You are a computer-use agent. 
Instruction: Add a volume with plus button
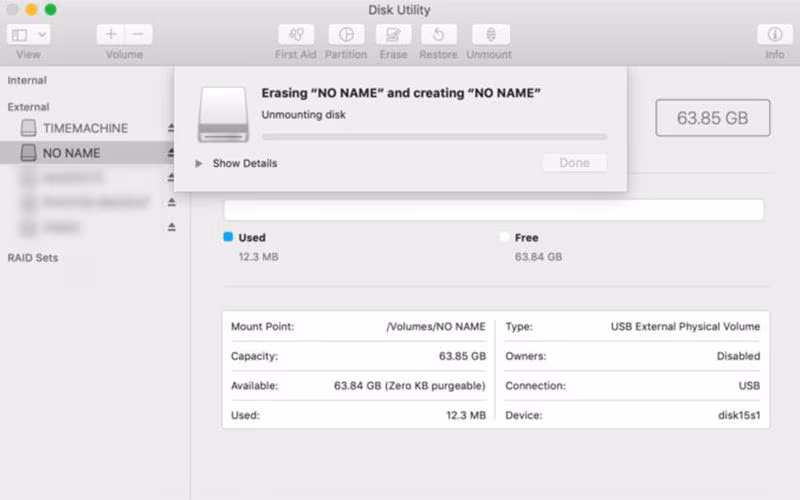point(111,35)
